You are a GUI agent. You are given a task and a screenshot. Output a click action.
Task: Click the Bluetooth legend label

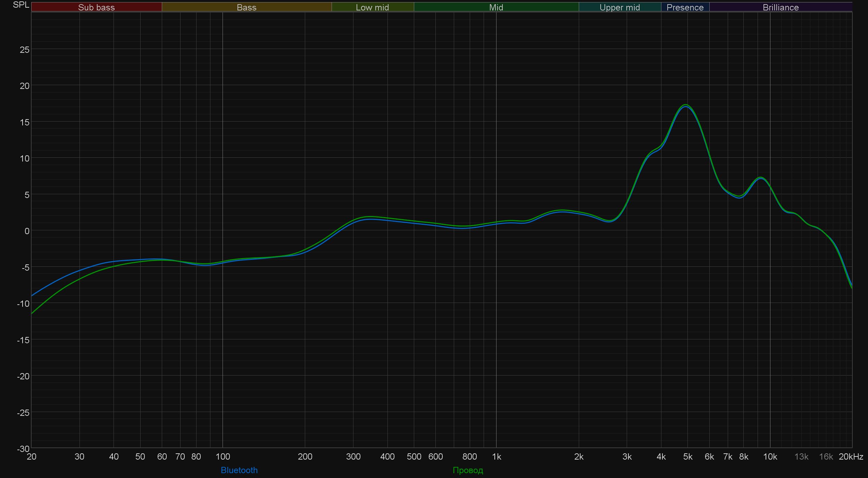tap(239, 470)
